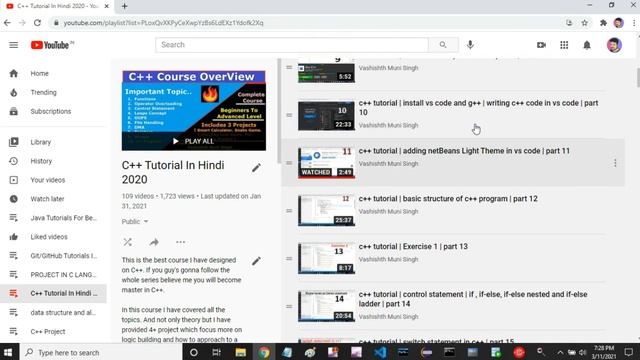
Task: Open the Windows Start menu
Action: point(8,352)
